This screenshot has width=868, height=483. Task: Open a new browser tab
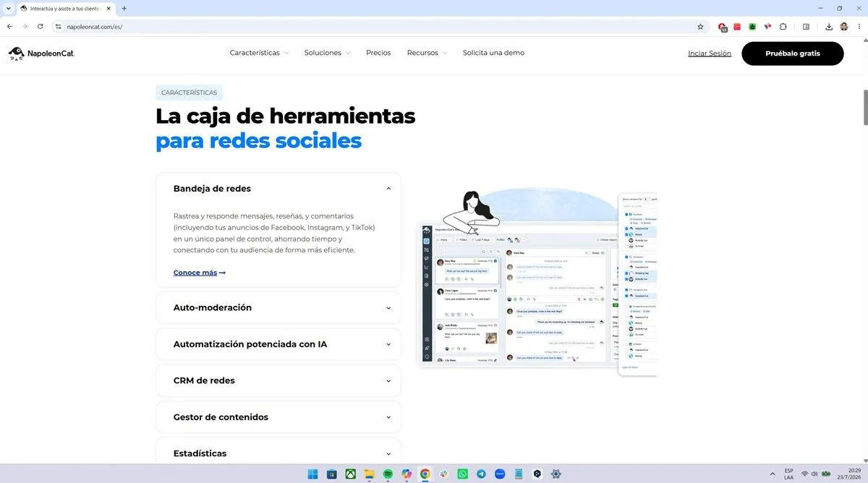coord(124,8)
